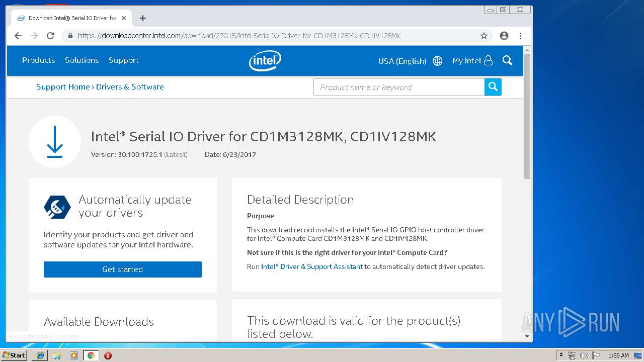Image resolution: width=644 pixels, height=362 pixels.
Task: Click the Chrome forward arrow
Action: (x=34, y=36)
